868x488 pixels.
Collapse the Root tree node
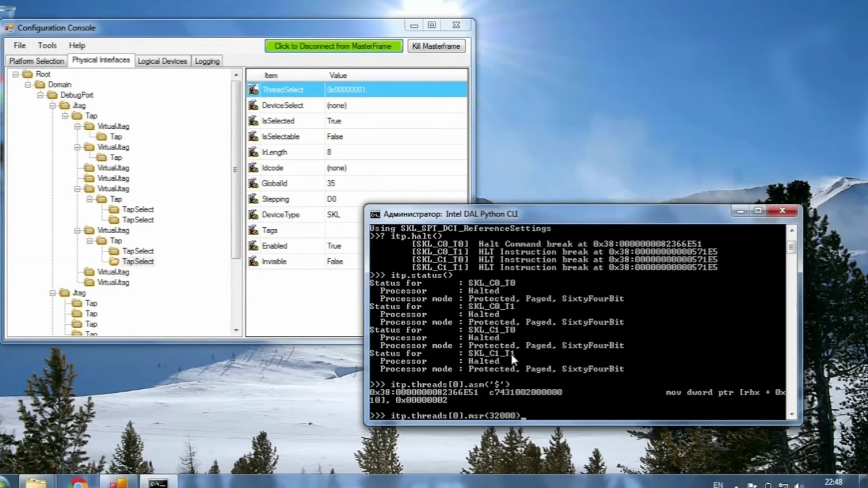click(16, 74)
